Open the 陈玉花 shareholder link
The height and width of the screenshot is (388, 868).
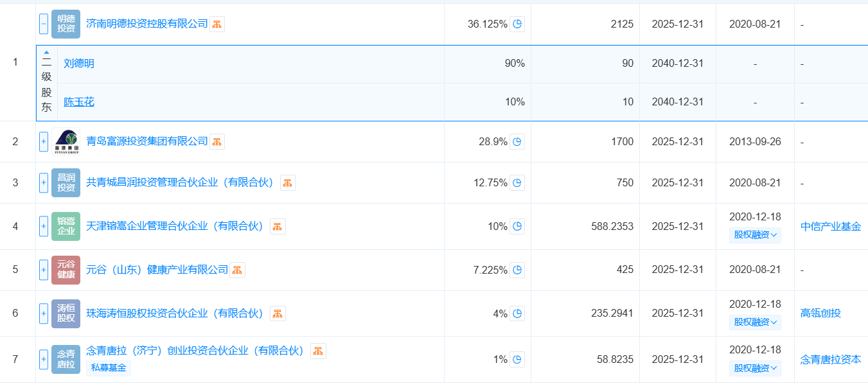[79, 102]
